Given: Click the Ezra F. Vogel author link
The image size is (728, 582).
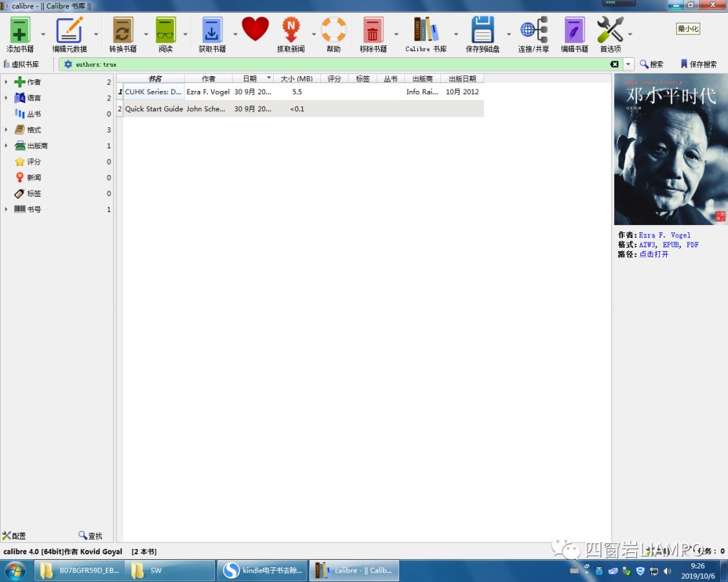Looking at the screenshot, I should (665, 235).
